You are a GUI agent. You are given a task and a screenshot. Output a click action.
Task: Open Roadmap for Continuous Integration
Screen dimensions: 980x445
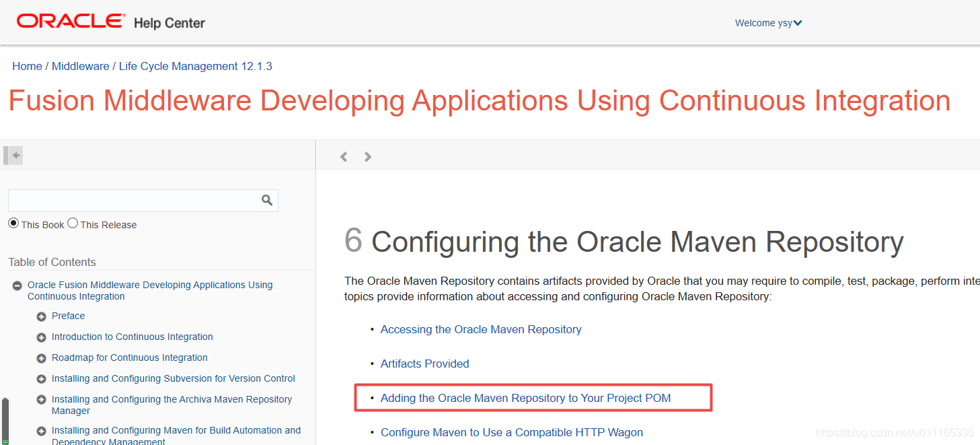[129, 357]
